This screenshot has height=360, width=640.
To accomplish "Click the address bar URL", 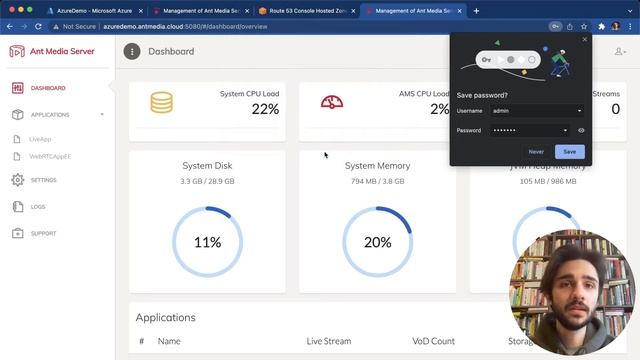I will pyautogui.click(x=185, y=27).
